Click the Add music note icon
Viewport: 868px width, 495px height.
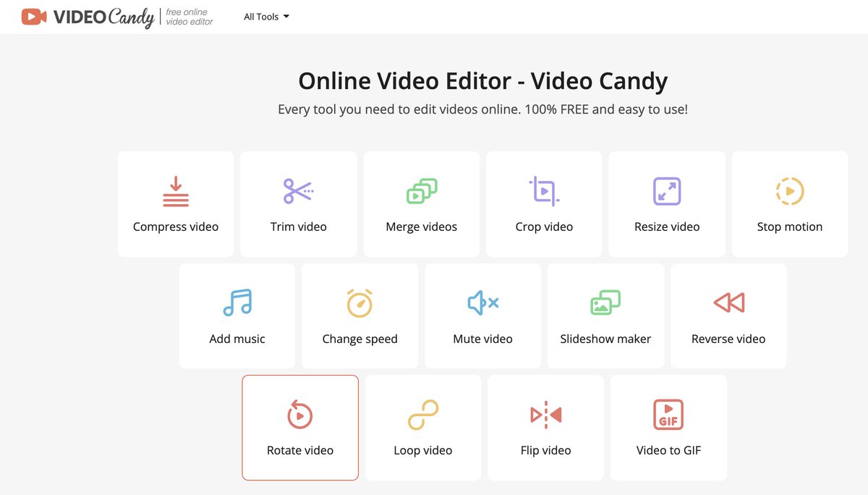pyautogui.click(x=237, y=302)
